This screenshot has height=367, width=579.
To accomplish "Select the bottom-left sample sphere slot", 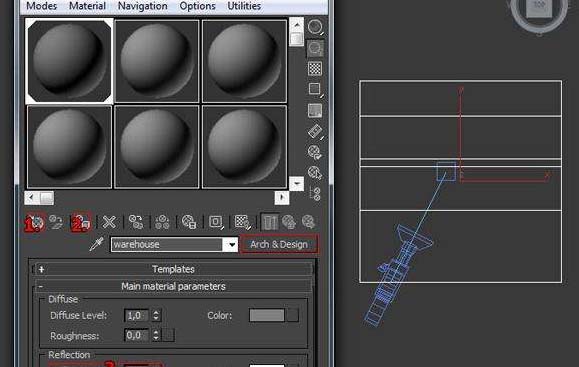I will [x=69, y=147].
